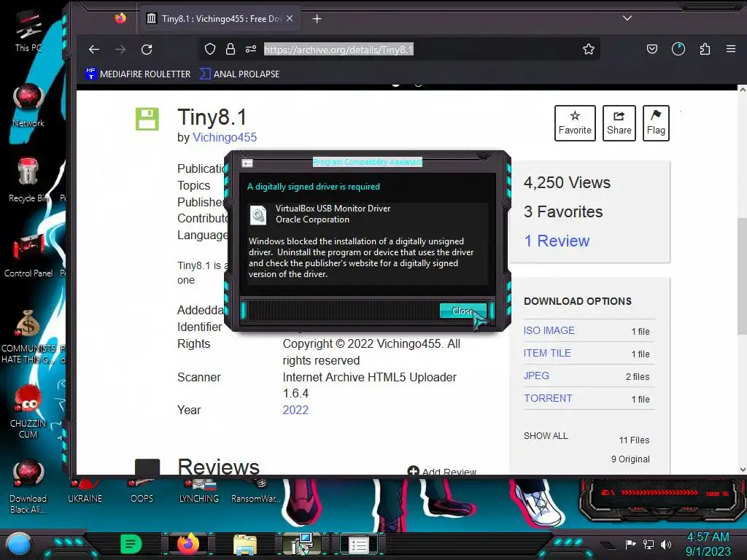The image size is (747, 560).
Task: Expand the list all tabs chevron
Action: (627, 18)
